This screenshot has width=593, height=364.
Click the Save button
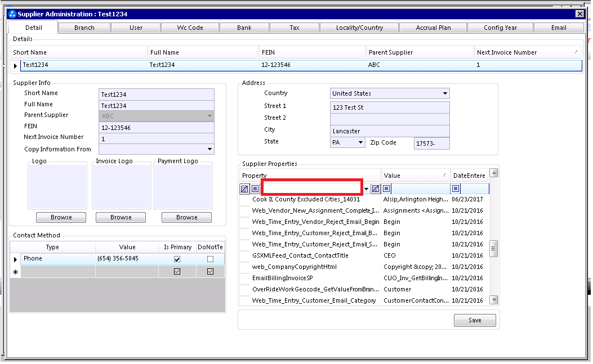475,321
